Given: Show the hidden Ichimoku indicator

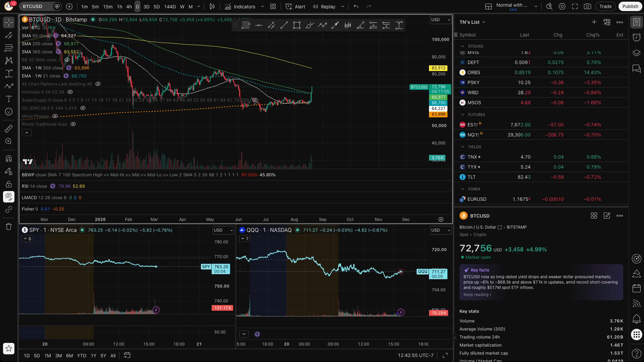Looking at the screenshot, I should click(x=70, y=92).
